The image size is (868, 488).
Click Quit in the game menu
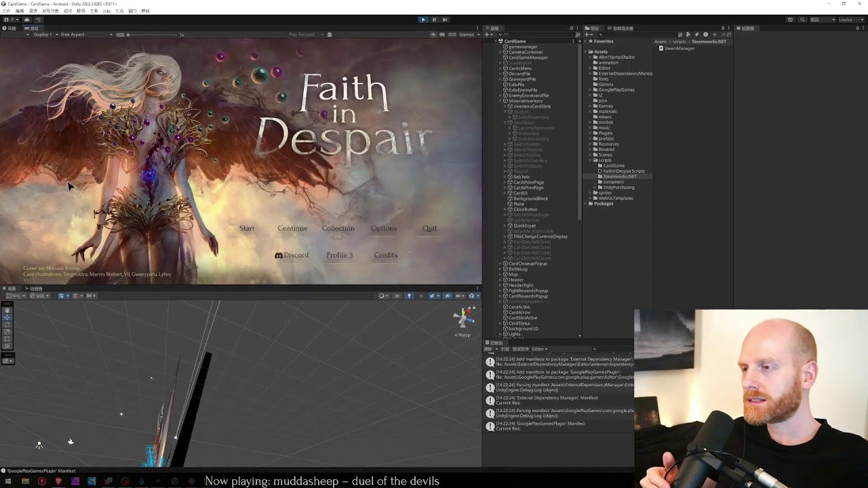(430, 228)
